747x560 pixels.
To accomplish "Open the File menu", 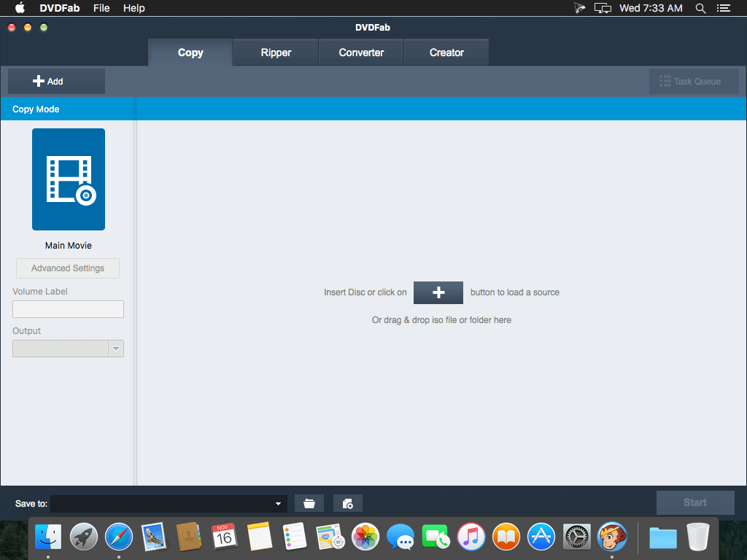I will tap(101, 8).
